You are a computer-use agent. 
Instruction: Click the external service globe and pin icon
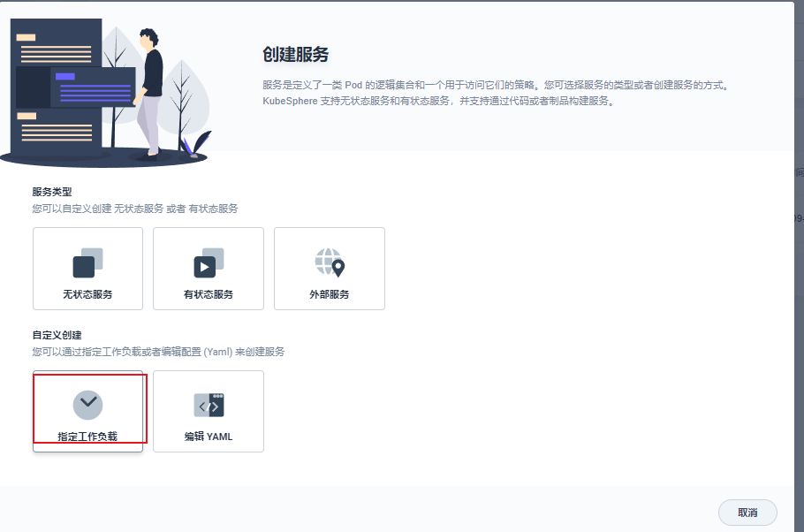330,262
